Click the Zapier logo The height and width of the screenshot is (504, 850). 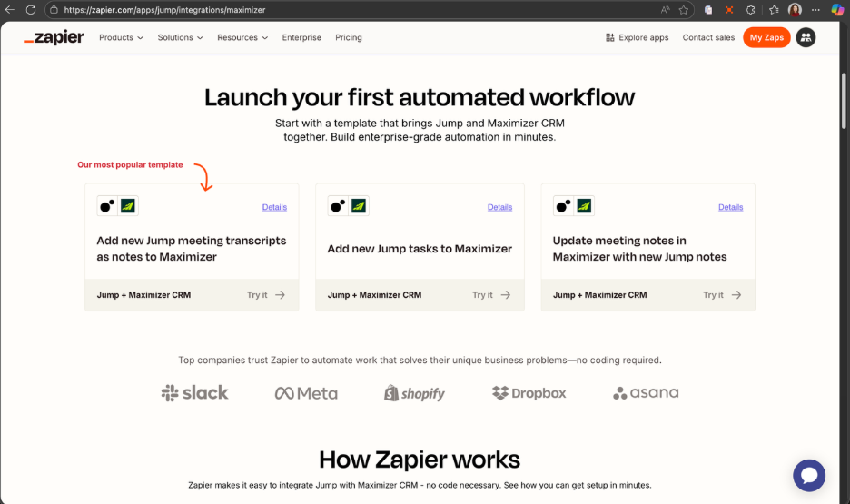tap(54, 37)
